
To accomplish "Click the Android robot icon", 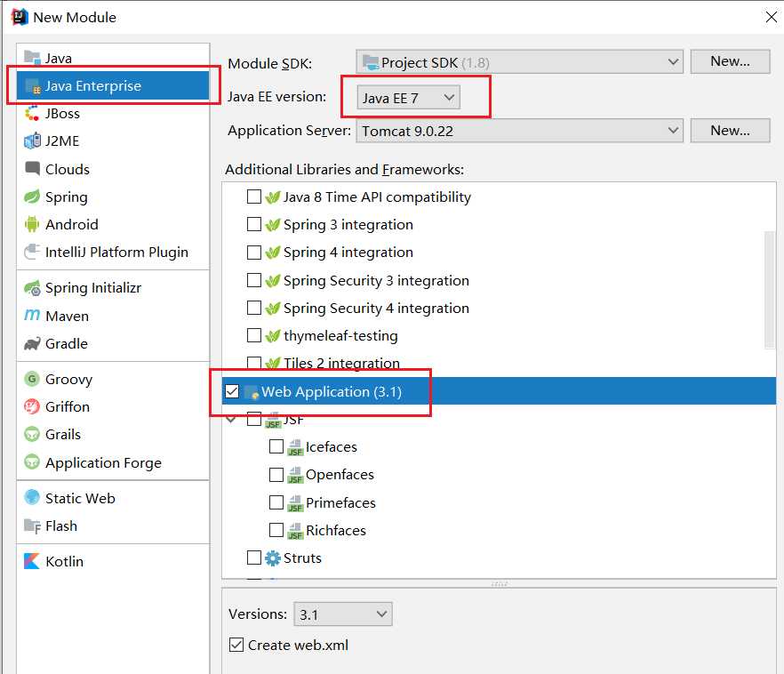I will [32, 224].
